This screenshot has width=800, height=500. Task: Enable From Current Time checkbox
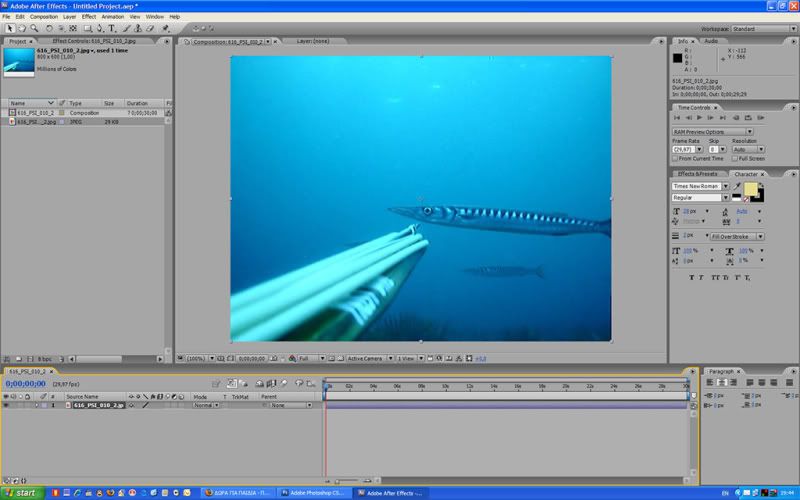coord(675,159)
